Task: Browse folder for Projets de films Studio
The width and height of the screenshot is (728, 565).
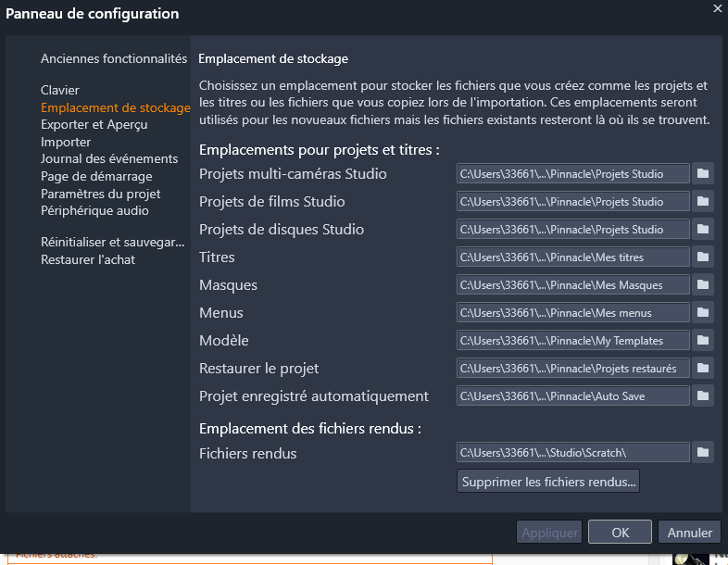Action: click(702, 202)
